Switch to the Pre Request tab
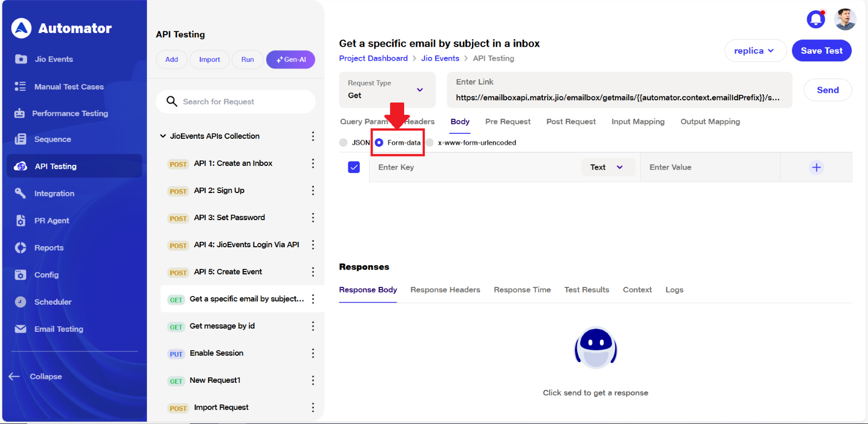Image resolution: width=868 pixels, height=424 pixels. tap(508, 122)
